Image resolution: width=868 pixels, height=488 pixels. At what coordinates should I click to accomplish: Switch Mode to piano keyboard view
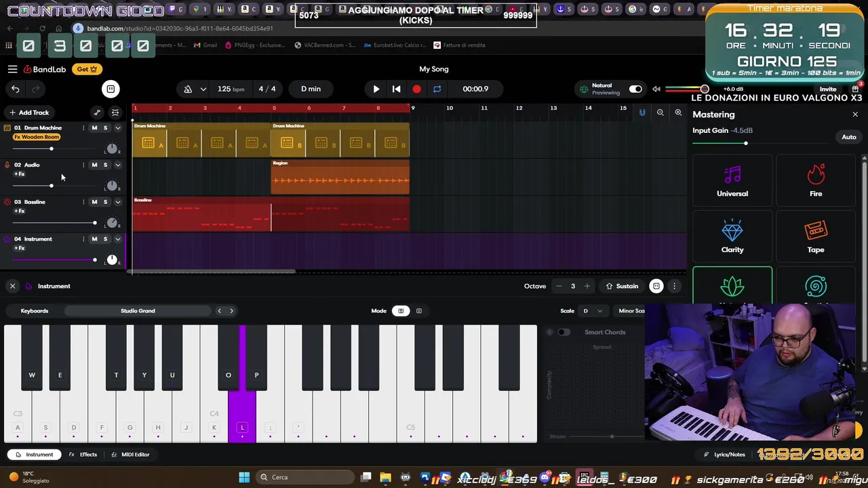click(401, 311)
